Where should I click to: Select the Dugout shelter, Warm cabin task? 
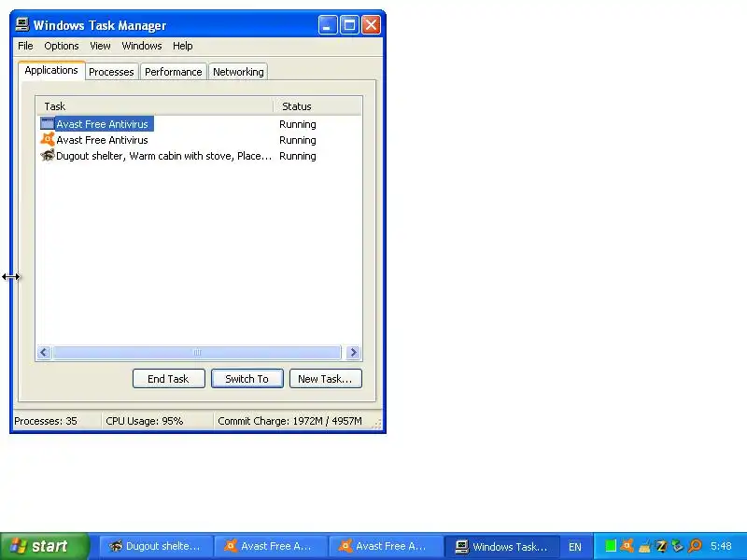[x=164, y=156]
